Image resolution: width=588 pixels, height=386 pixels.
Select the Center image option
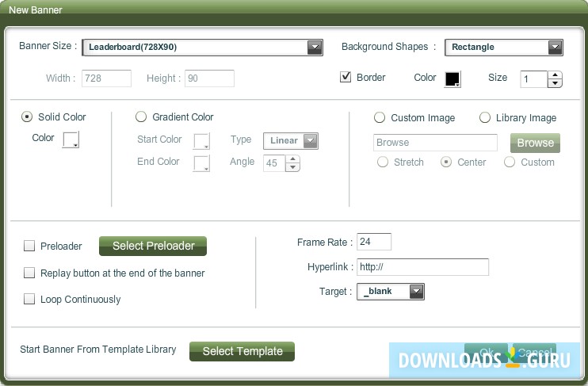446,162
